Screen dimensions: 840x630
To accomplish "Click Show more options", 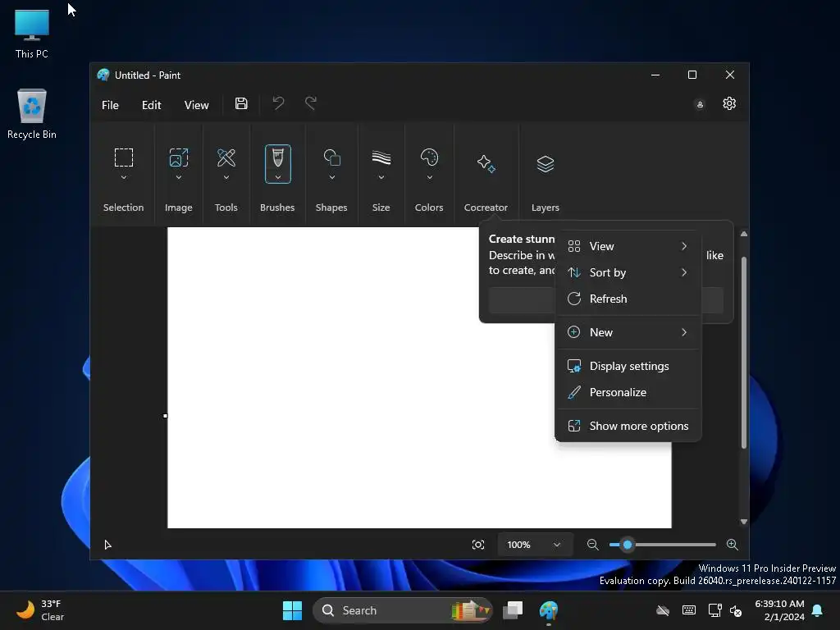I will click(628, 426).
